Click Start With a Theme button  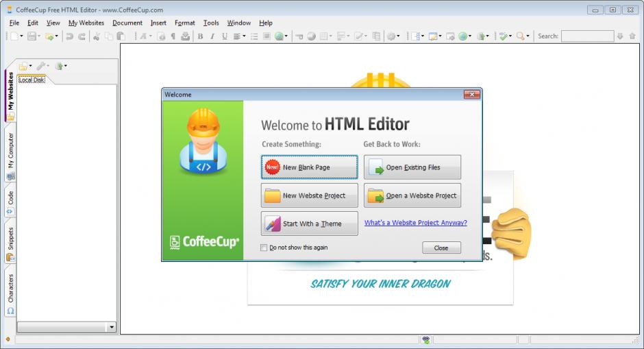pos(309,224)
